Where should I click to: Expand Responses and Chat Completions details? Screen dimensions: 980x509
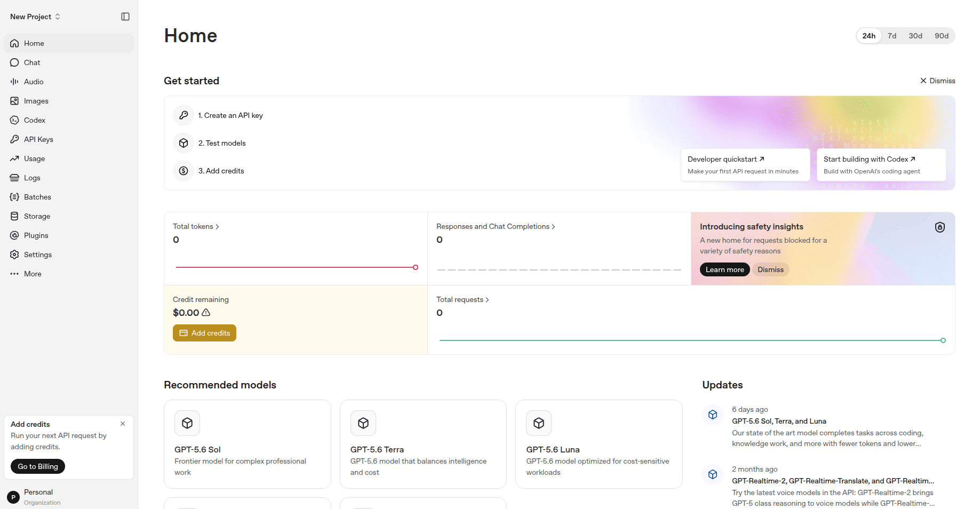(553, 227)
